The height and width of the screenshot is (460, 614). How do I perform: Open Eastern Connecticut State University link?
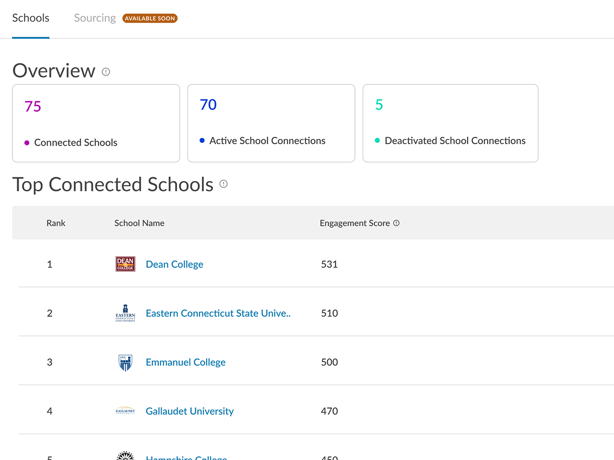(218, 313)
